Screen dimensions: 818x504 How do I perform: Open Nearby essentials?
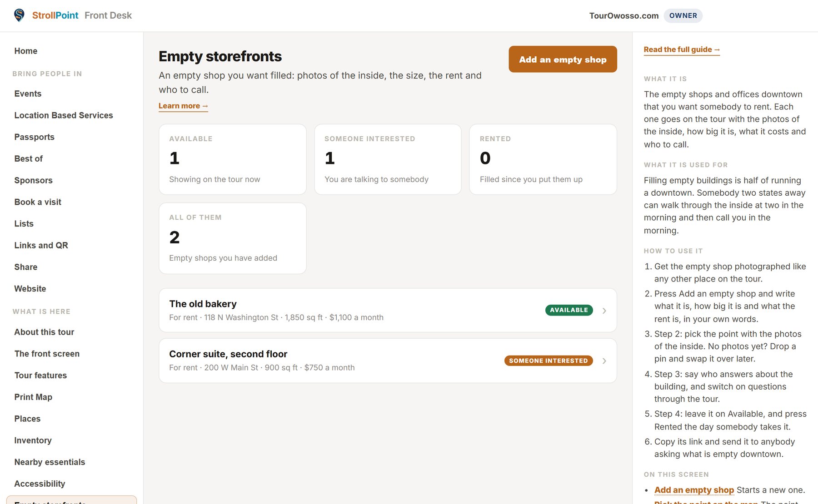coord(50,462)
